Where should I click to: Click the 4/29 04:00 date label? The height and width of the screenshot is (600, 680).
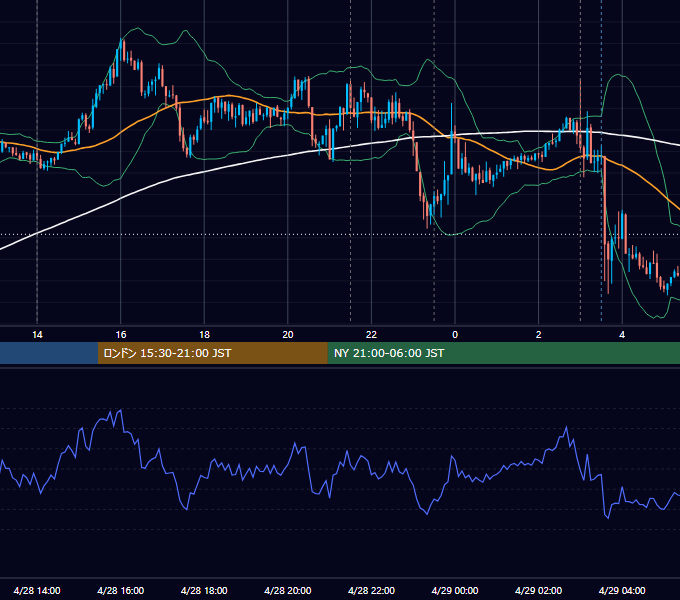point(622,590)
